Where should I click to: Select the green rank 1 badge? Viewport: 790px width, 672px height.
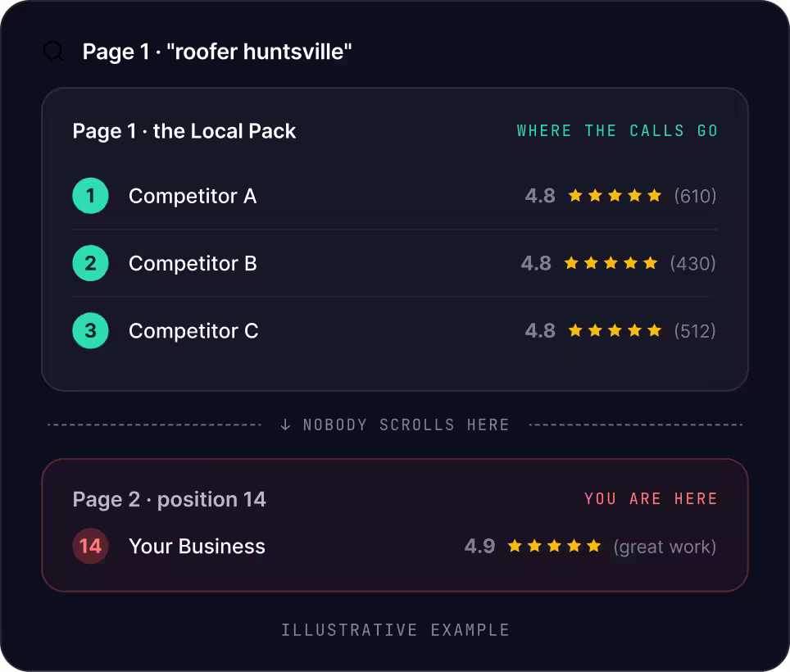coord(91,196)
